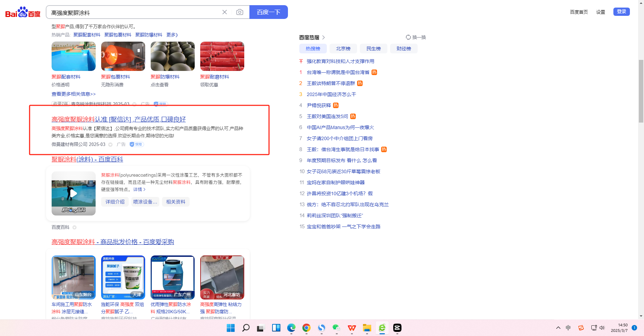The width and height of the screenshot is (644, 336).
Task: Open WeChat from the taskbar
Action: pyautogui.click(x=336, y=328)
